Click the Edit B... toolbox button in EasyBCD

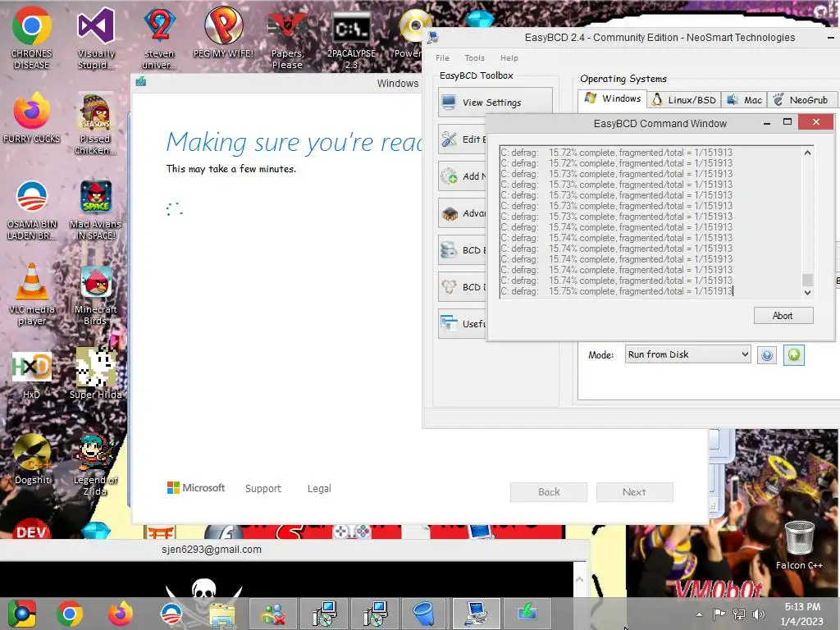click(x=463, y=139)
